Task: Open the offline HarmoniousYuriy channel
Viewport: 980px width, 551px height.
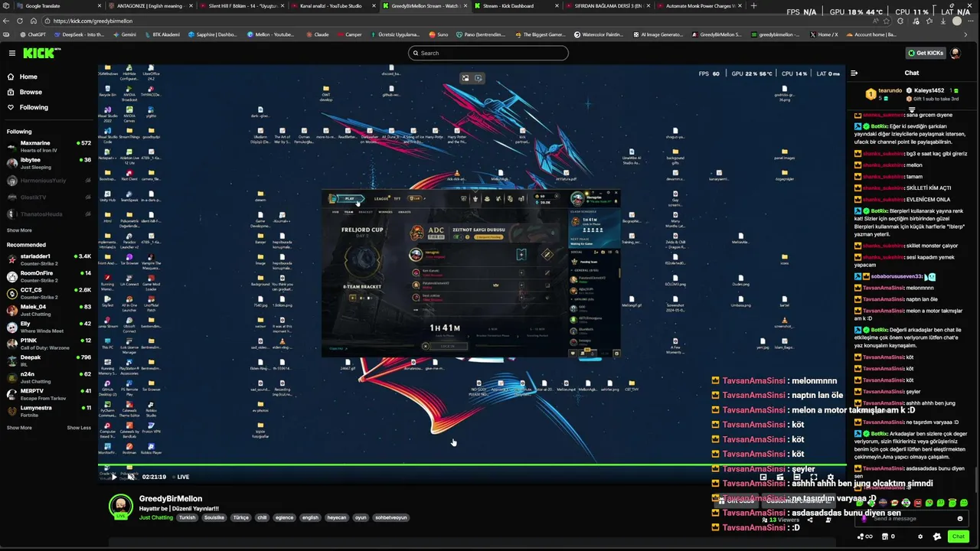Action: pyautogui.click(x=49, y=181)
